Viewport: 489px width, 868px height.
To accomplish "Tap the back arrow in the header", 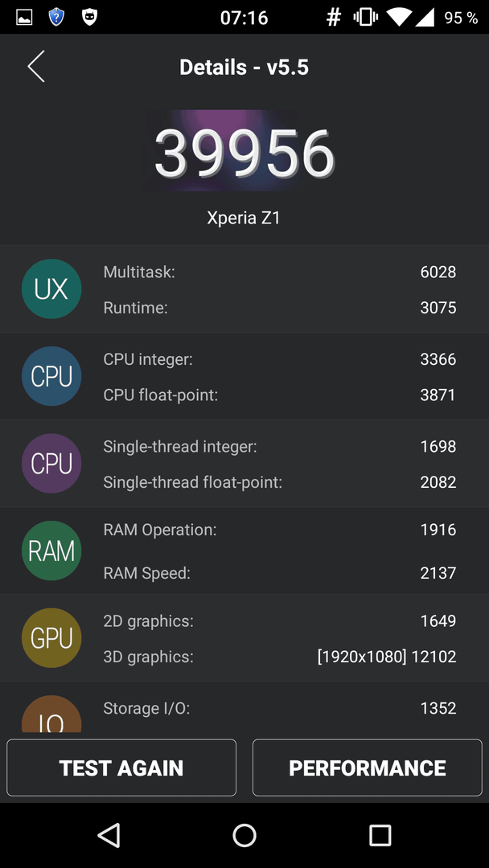I will tap(36, 67).
